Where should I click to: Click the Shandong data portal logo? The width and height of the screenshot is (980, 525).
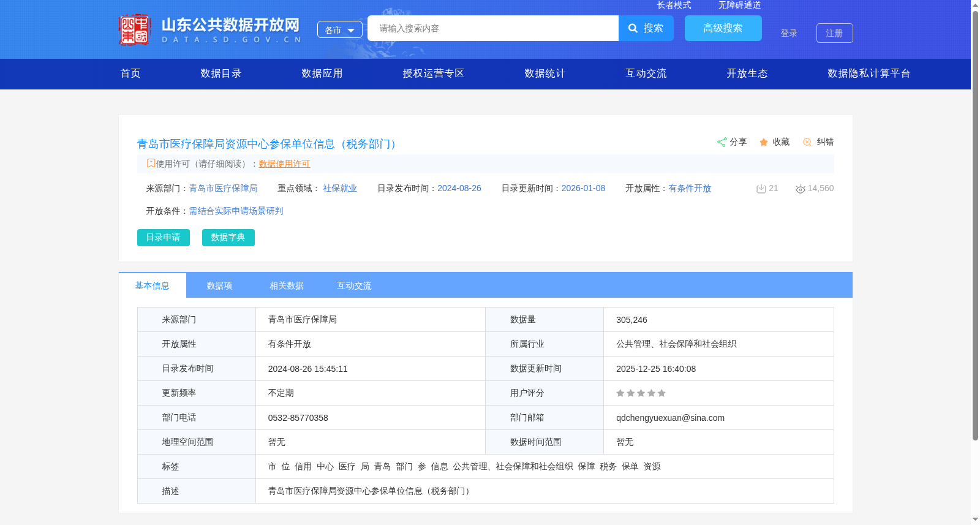tap(210, 29)
